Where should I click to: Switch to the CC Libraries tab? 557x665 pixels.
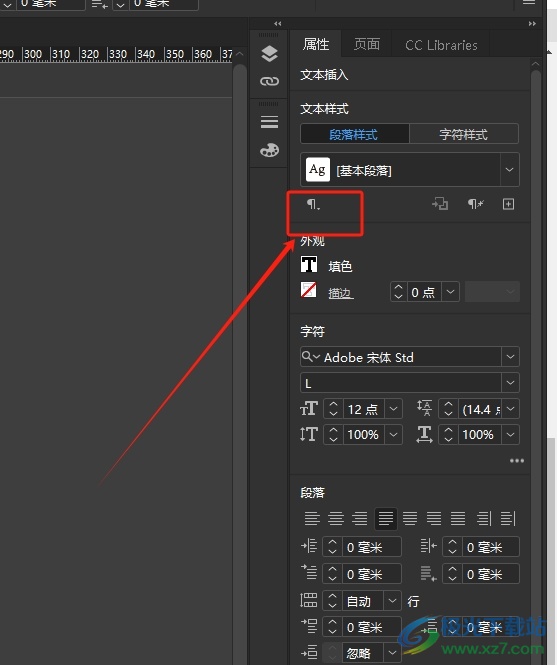pyautogui.click(x=441, y=45)
